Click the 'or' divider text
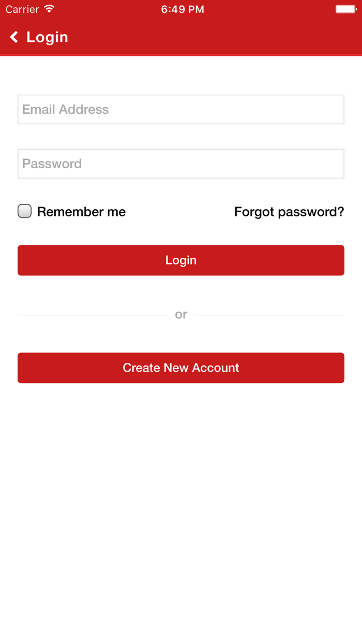The width and height of the screenshot is (362, 644). pyautogui.click(x=181, y=314)
